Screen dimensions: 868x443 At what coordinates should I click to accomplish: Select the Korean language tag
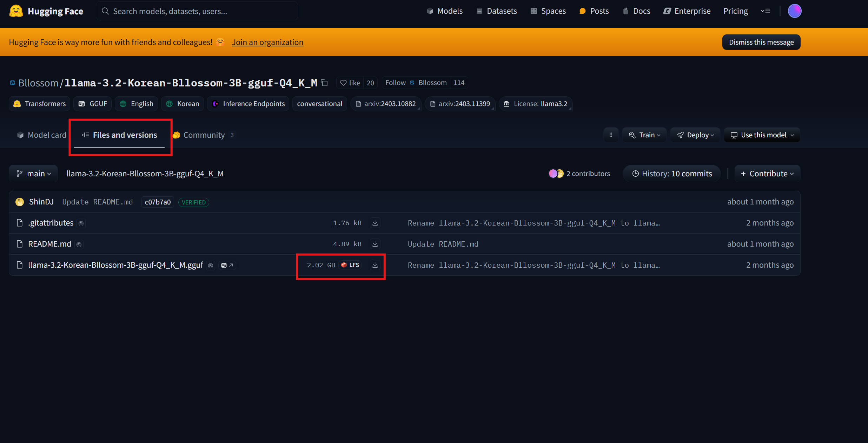[x=183, y=104]
